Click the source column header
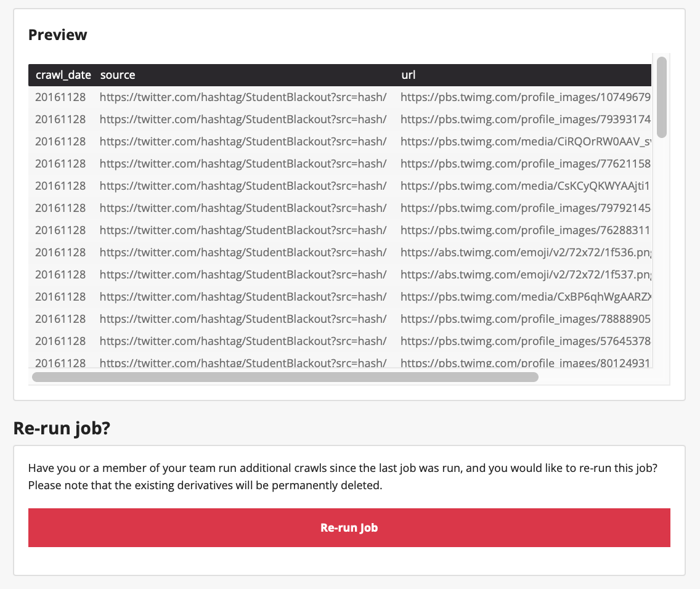700x589 pixels. click(x=118, y=75)
